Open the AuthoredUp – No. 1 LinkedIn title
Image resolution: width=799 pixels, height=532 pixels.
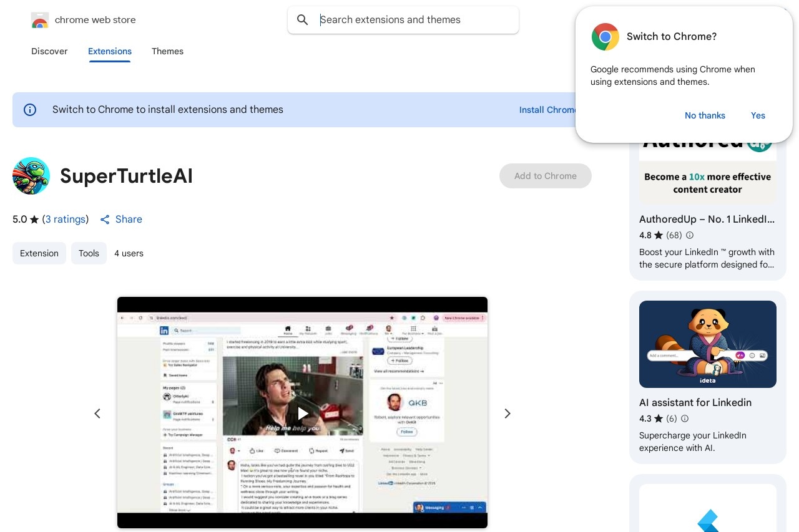[707, 220]
